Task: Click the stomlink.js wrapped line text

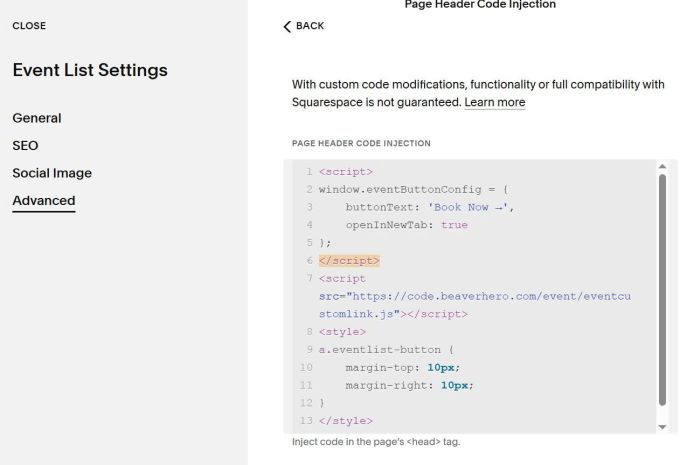Action: point(393,314)
